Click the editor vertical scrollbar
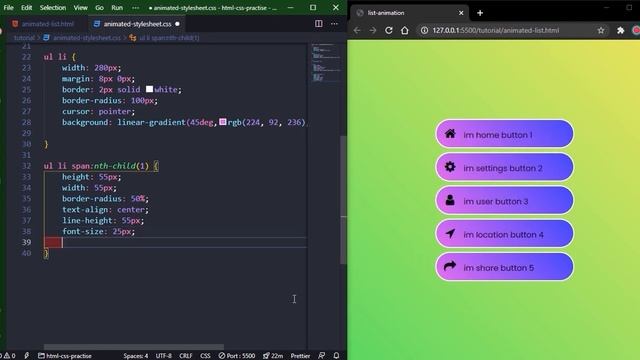This screenshot has width=640, height=360. click(344, 199)
